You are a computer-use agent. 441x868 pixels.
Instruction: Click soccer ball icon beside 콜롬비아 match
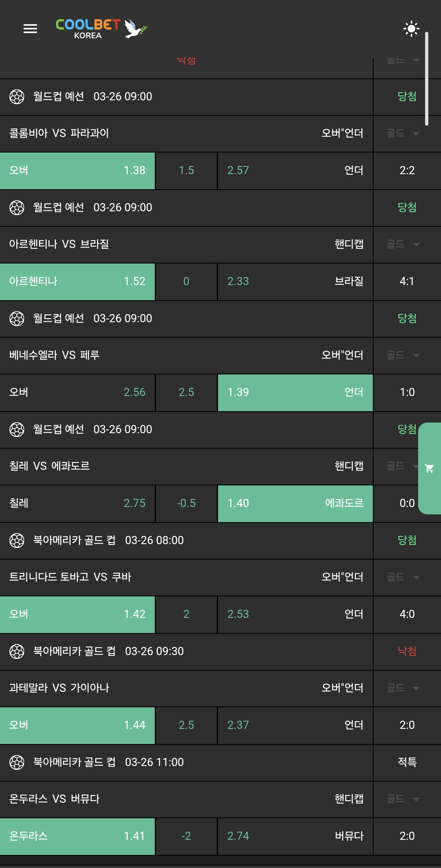point(17,97)
